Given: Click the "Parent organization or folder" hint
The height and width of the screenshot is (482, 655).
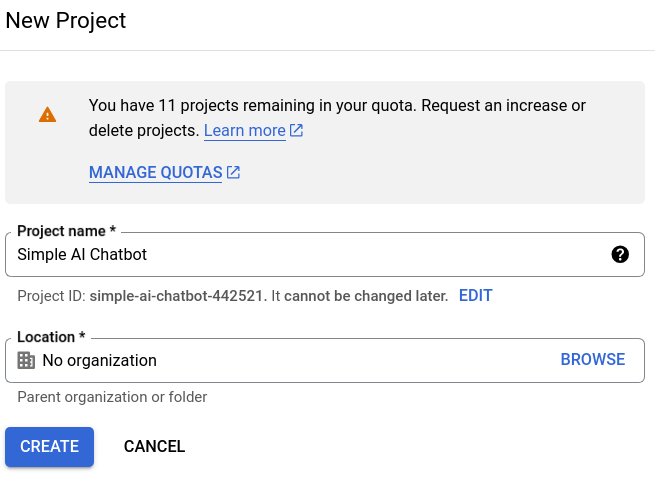Looking at the screenshot, I should tap(112, 397).
